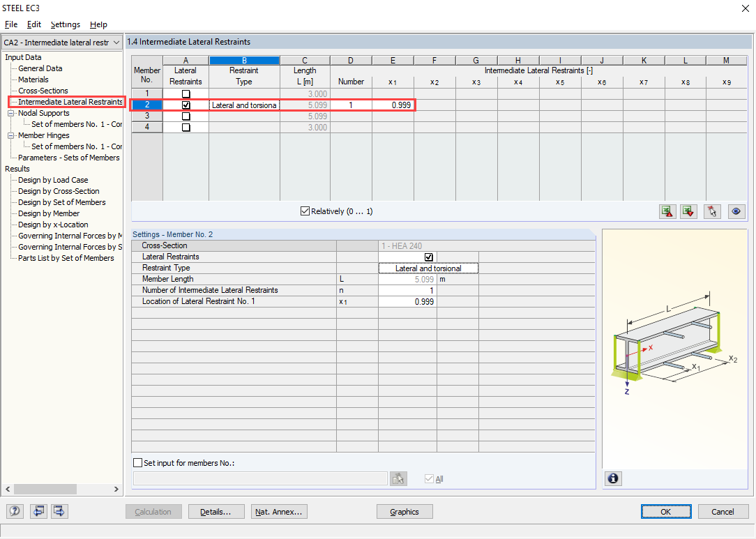
Task: Select Materials in the tree
Action: click(x=33, y=79)
